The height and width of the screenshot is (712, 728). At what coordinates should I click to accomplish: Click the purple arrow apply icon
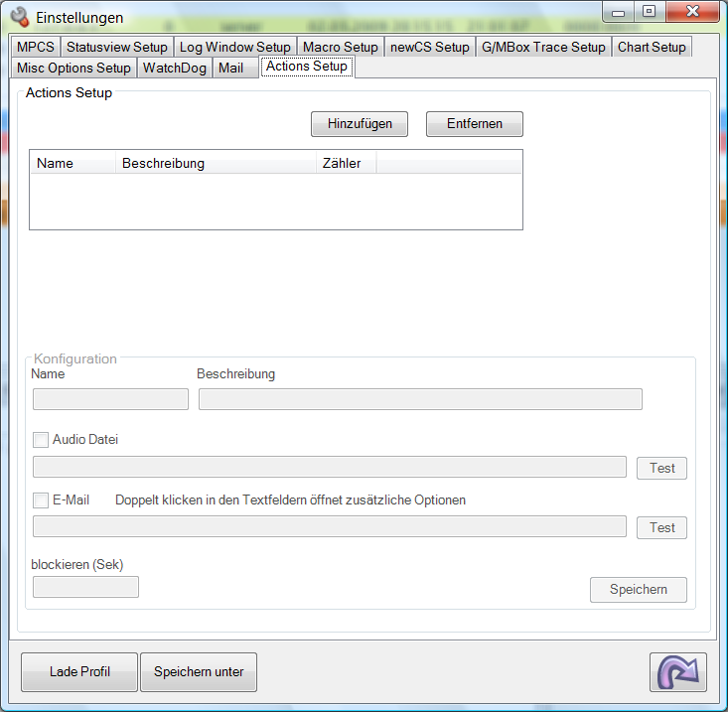(x=678, y=672)
